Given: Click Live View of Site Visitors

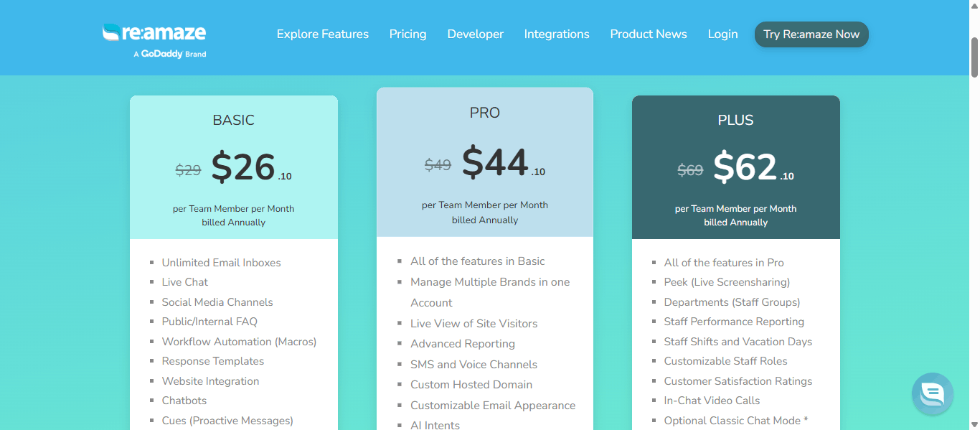Looking at the screenshot, I should pos(473,324).
